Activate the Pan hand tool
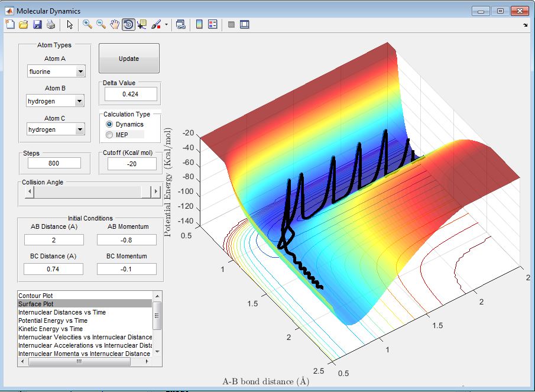This screenshot has width=535, height=392. pos(115,24)
